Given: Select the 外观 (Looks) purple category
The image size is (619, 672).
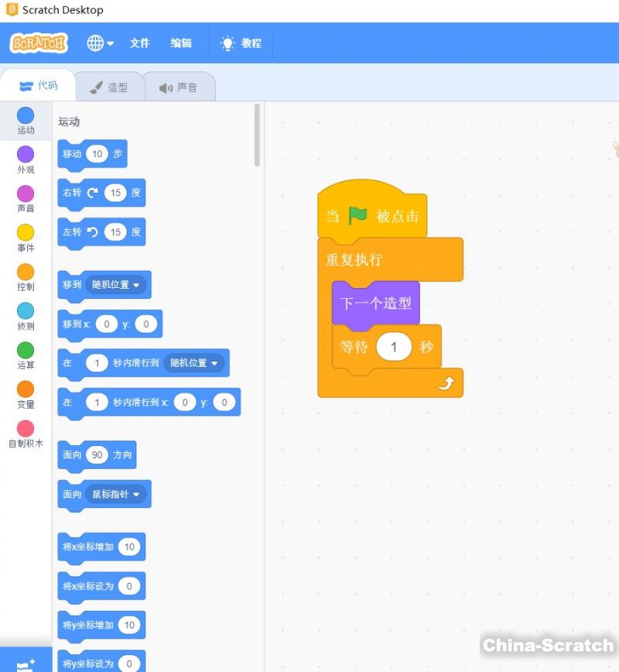Looking at the screenshot, I should pos(26,159).
